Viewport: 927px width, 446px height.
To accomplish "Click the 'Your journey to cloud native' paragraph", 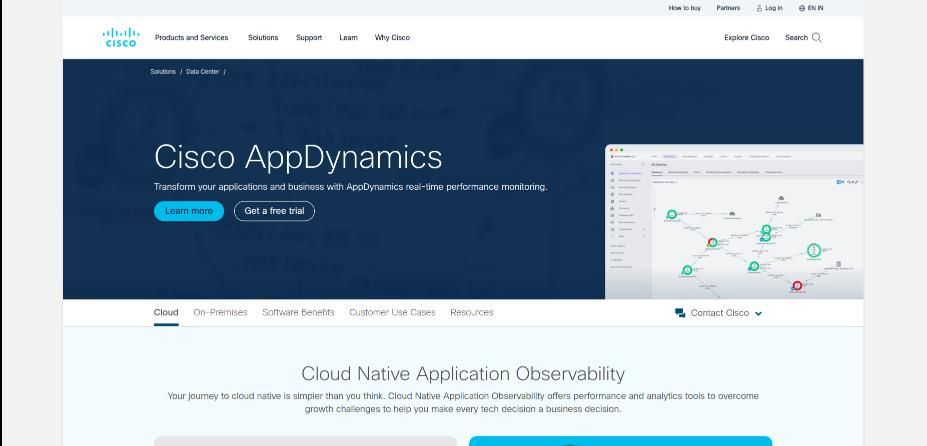I will click(x=463, y=402).
